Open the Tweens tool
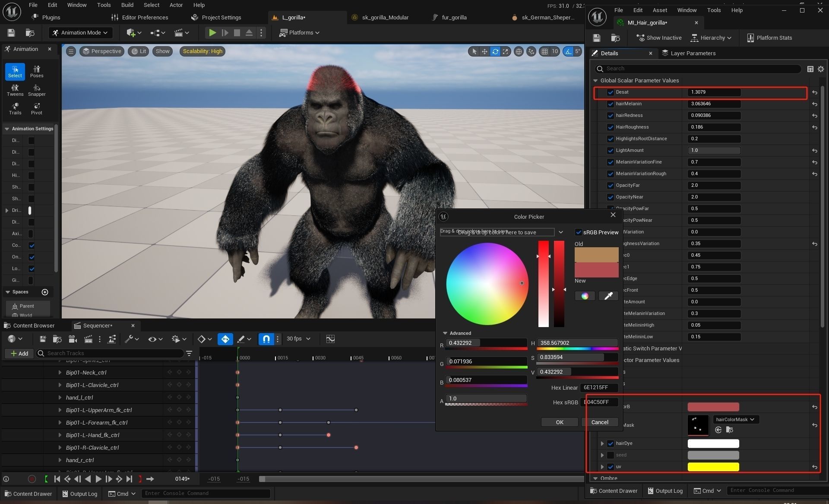This screenshot has height=504, width=829. [15, 90]
